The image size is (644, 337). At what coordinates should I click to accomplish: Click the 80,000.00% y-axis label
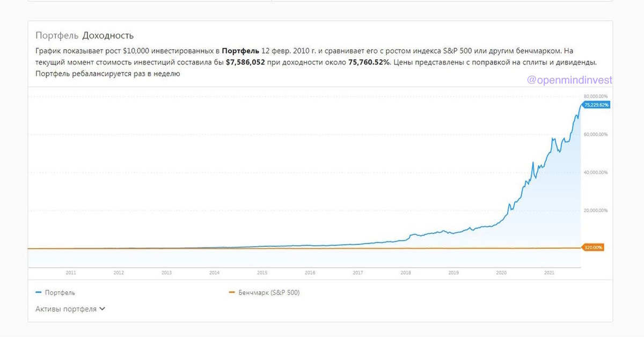pos(596,96)
